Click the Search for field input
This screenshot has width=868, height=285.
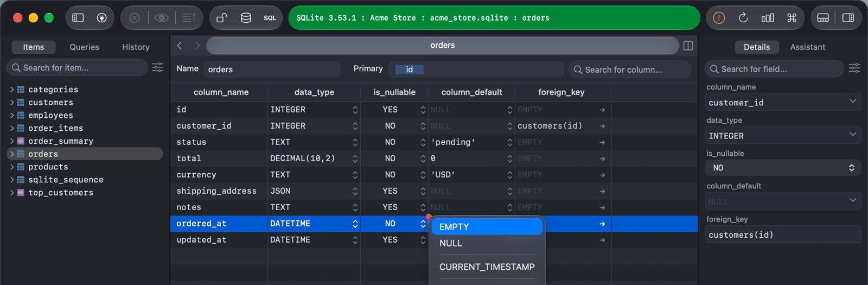tap(774, 69)
